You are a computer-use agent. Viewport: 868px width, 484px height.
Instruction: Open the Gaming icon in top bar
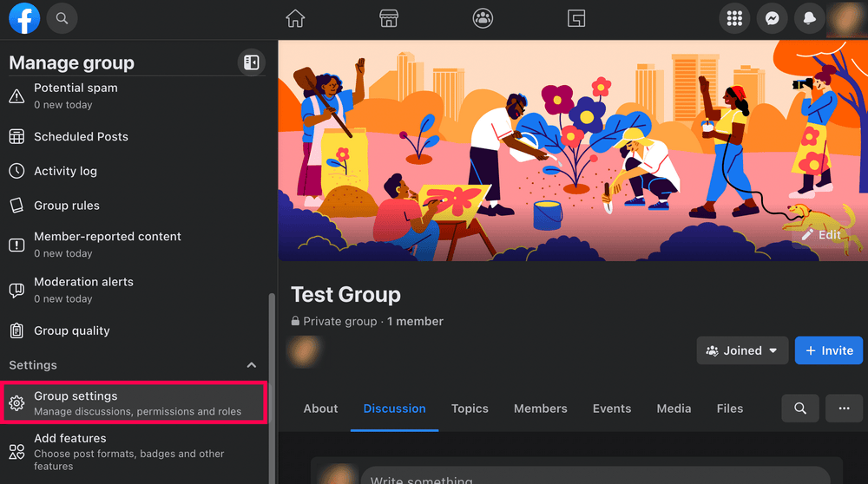[x=576, y=18]
